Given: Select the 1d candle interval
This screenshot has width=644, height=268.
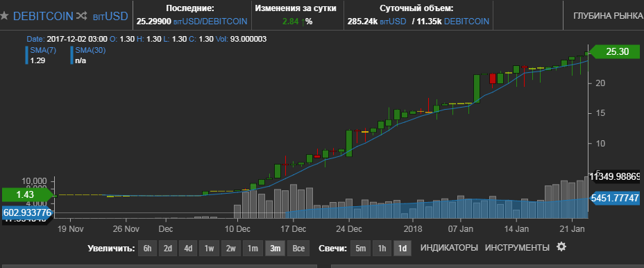Looking at the screenshot, I should [x=402, y=249].
